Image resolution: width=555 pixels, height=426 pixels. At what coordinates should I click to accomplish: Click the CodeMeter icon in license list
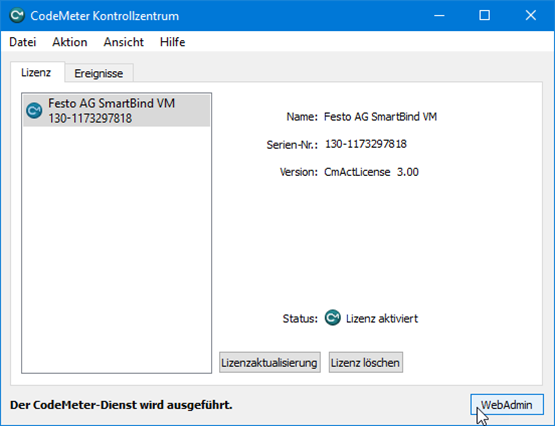[x=34, y=111]
